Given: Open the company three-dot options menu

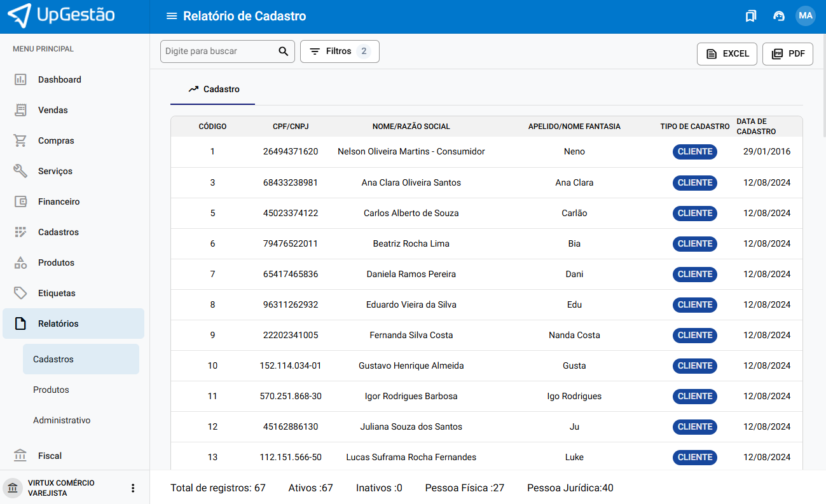Looking at the screenshot, I should point(133,488).
